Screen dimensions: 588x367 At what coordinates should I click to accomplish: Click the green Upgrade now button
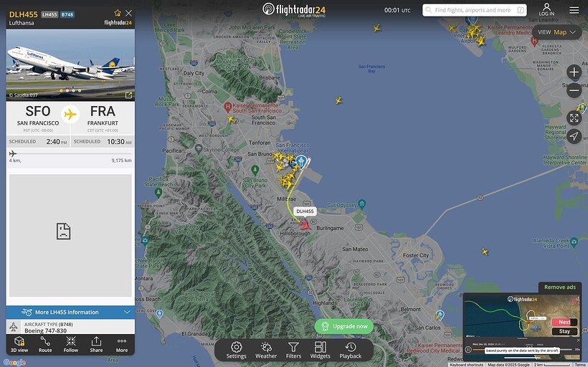click(344, 326)
